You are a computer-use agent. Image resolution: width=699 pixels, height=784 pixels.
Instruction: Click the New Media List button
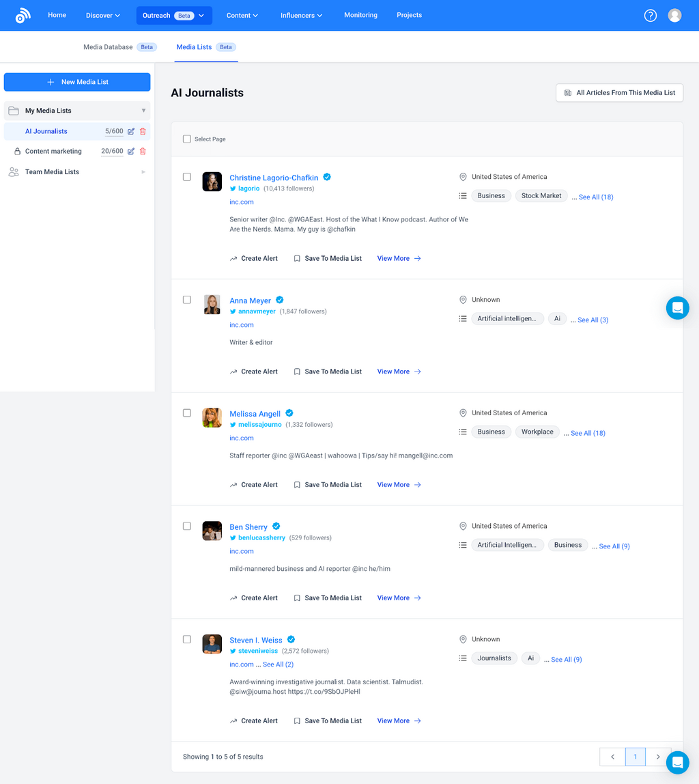click(77, 82)
